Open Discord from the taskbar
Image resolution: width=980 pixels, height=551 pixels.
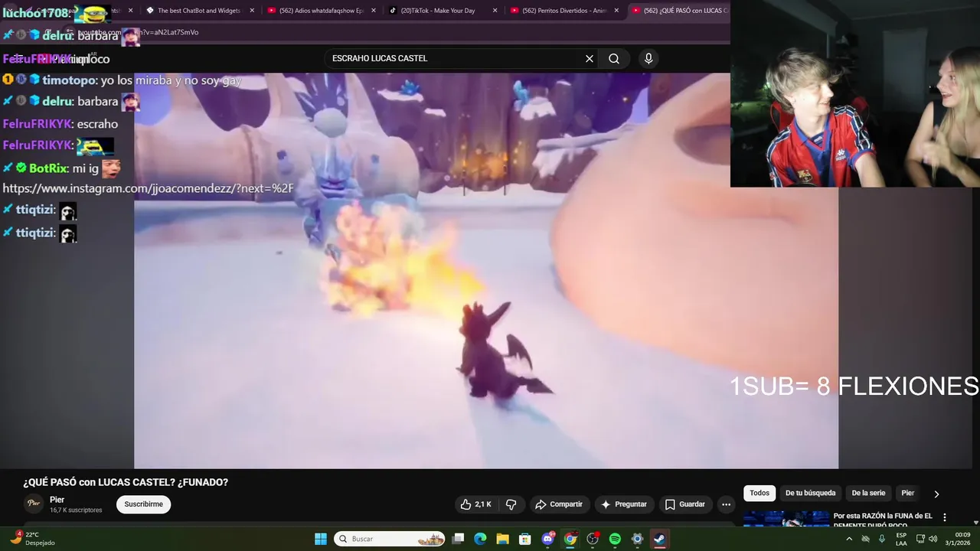pyautogui.click(x=547, y=539)
